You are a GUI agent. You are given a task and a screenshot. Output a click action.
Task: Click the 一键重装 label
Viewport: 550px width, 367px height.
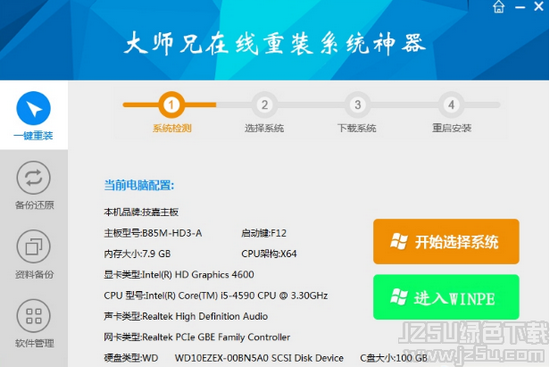pyautogui.click(x=33, y=135)
